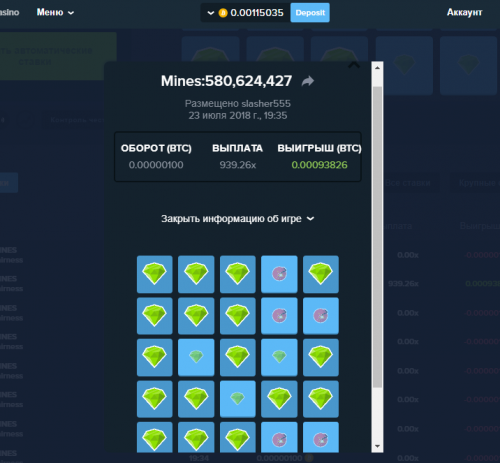
Task: Click the top-left green gem tile
Action: 155,274
